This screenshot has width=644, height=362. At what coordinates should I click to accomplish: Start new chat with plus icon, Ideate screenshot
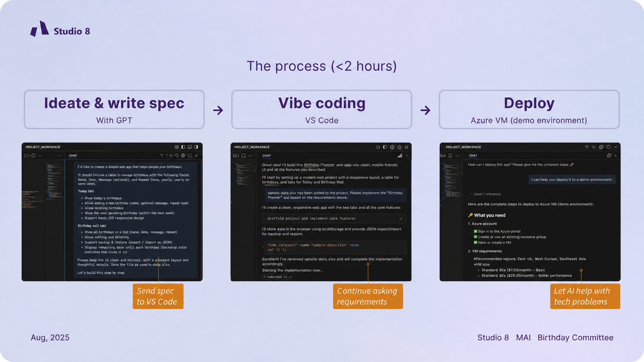[171, 155]
